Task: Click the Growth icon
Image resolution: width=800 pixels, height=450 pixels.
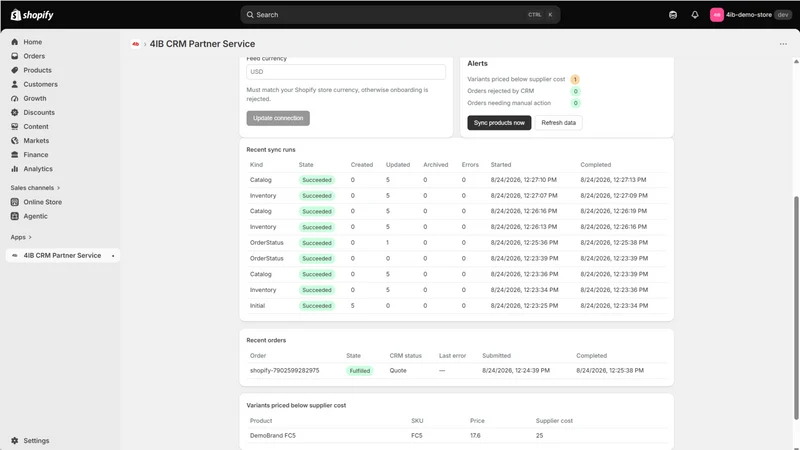Action: pos(15,98)
